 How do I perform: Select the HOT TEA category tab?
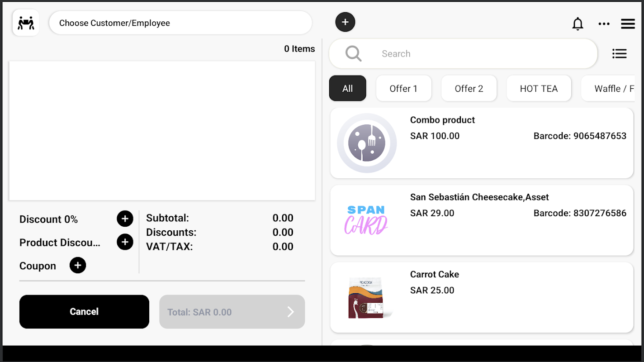pyautogui.click(x=539, y=88)
